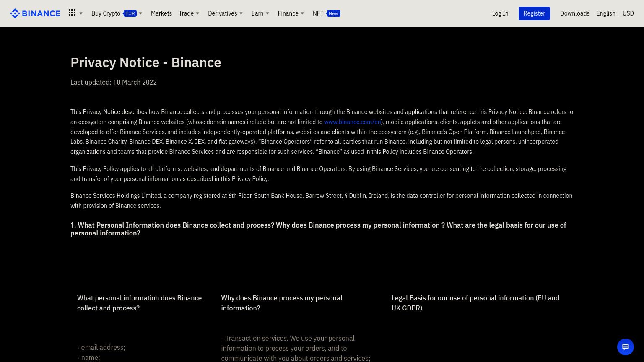Open the chat support icon
The image size is (644, 362).
[626, 347]
